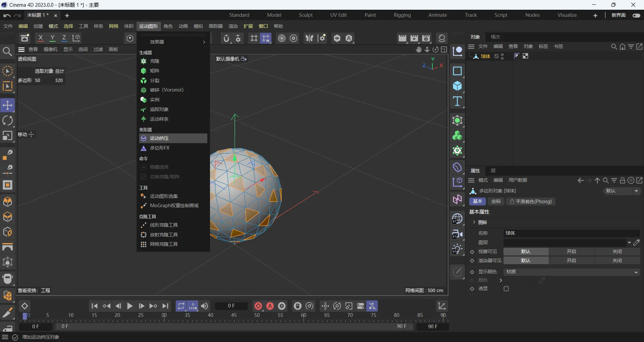
Task: Click the 破碎 (Voronoi) menu entry
Action: coord(166,90)
